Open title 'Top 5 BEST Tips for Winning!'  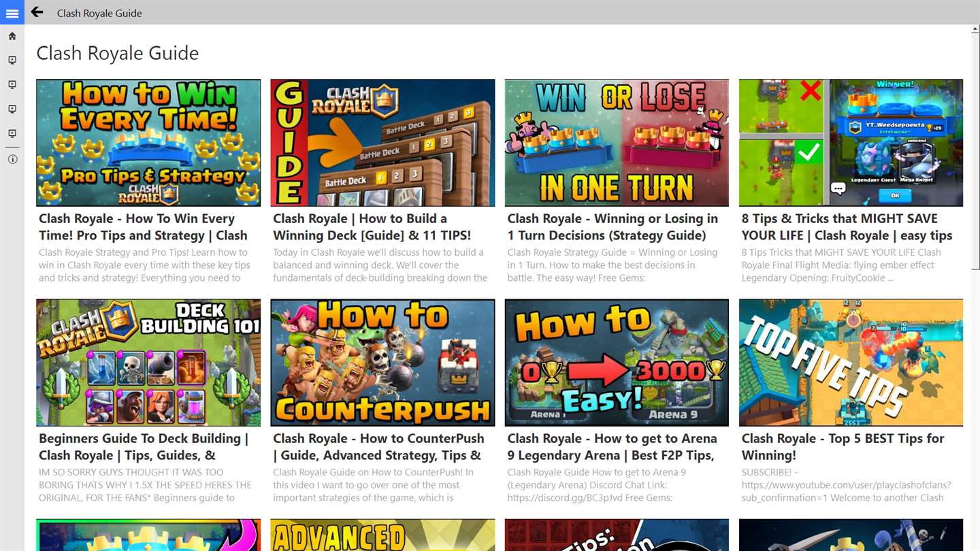pos(843,447)
